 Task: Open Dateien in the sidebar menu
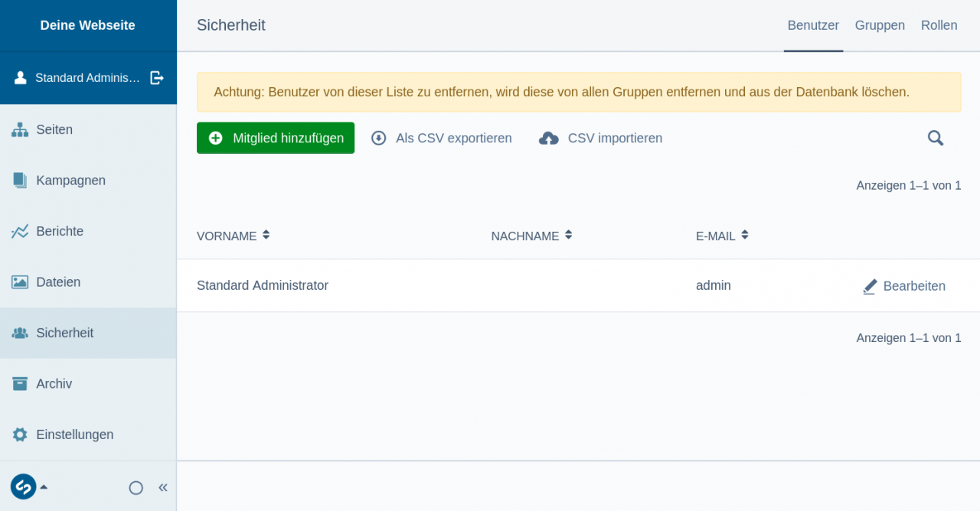coord(88,282)
